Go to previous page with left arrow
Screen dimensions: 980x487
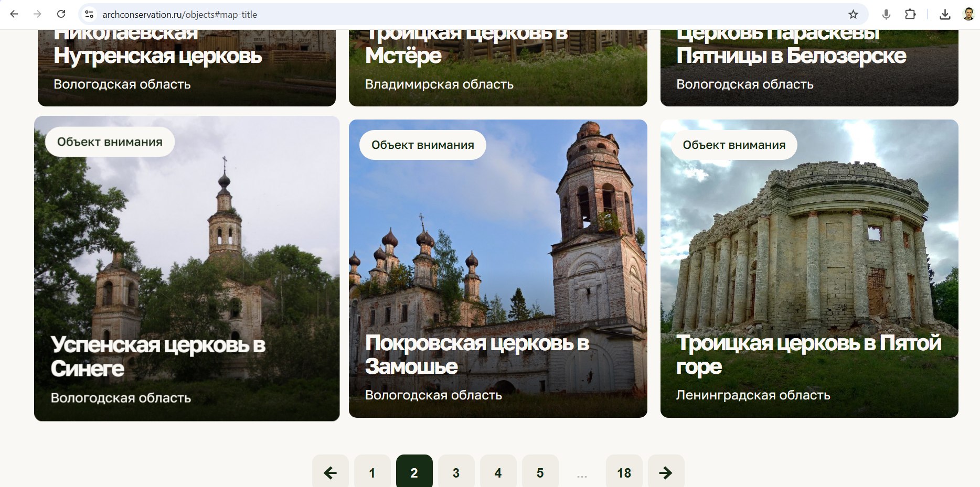(x=330, y=472)
